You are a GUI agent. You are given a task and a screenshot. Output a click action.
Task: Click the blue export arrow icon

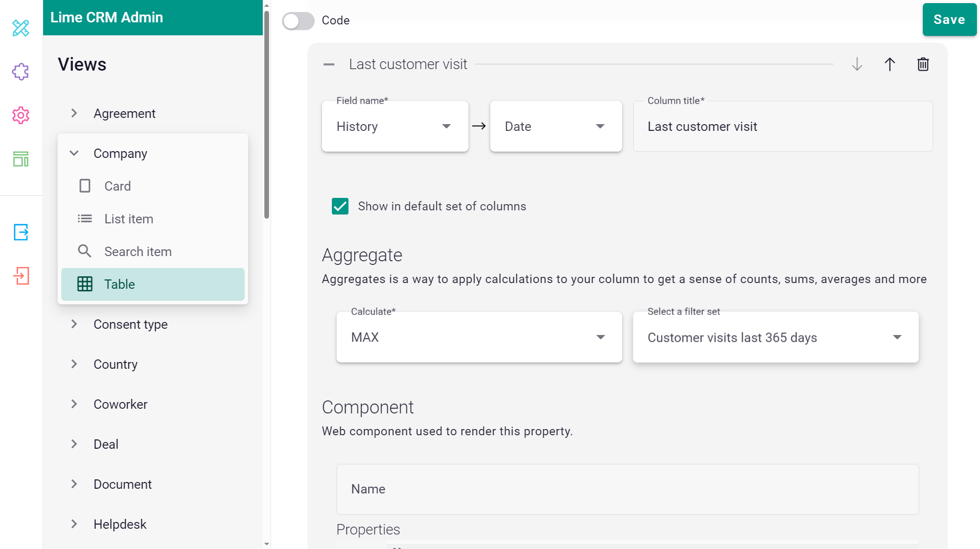coord(21,232)
